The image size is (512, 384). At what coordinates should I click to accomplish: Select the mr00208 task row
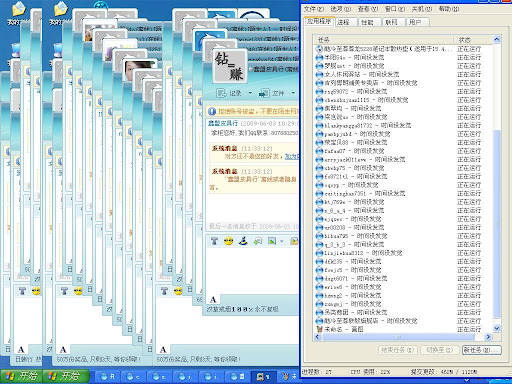[403, 227]
